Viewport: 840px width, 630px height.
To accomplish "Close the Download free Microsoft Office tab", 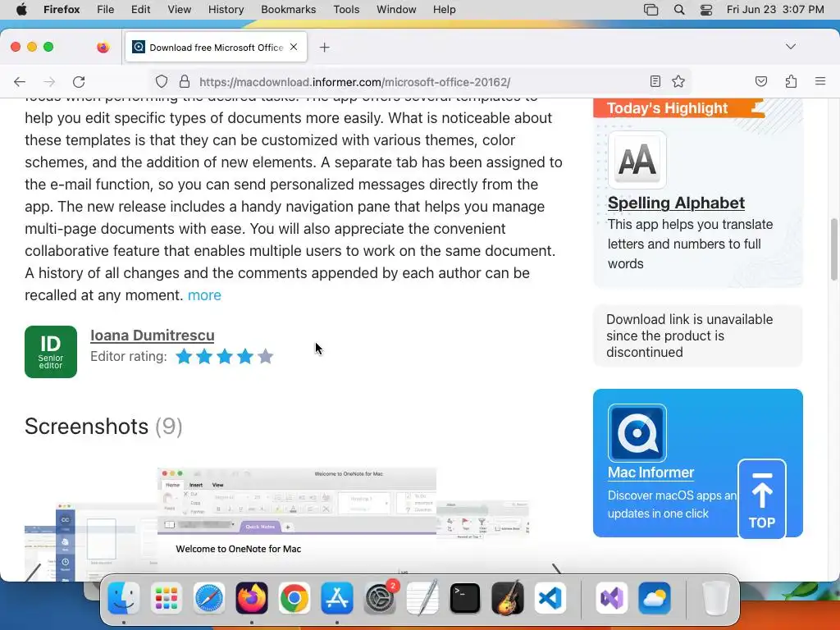I will click(x=294, y=47).
